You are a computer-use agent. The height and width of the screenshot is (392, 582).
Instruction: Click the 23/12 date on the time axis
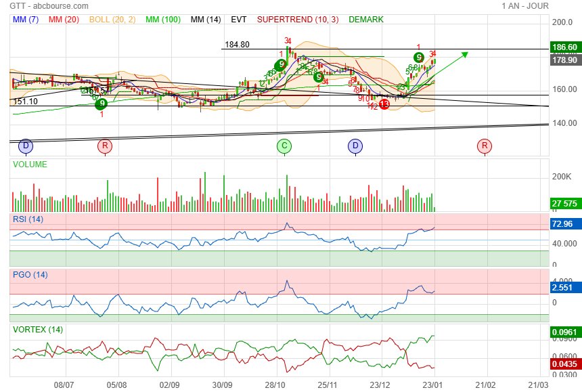point(382,384)
